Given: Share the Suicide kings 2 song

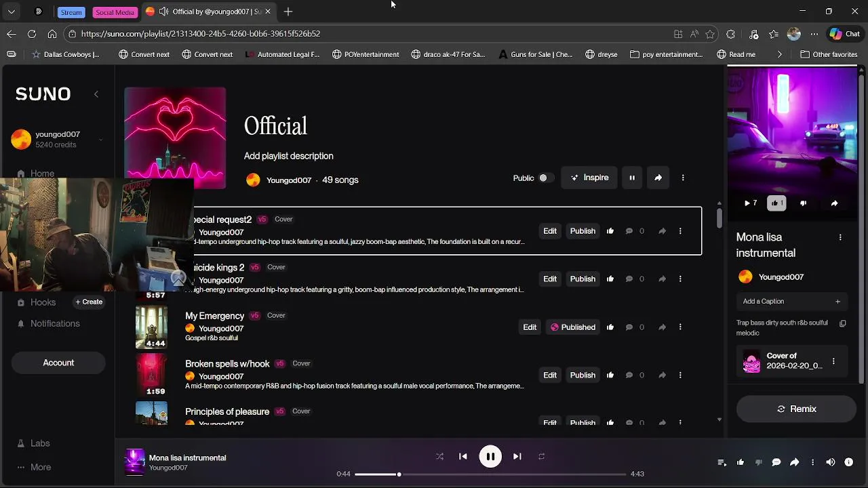Looking at the screenshot, I should [663, 279].
